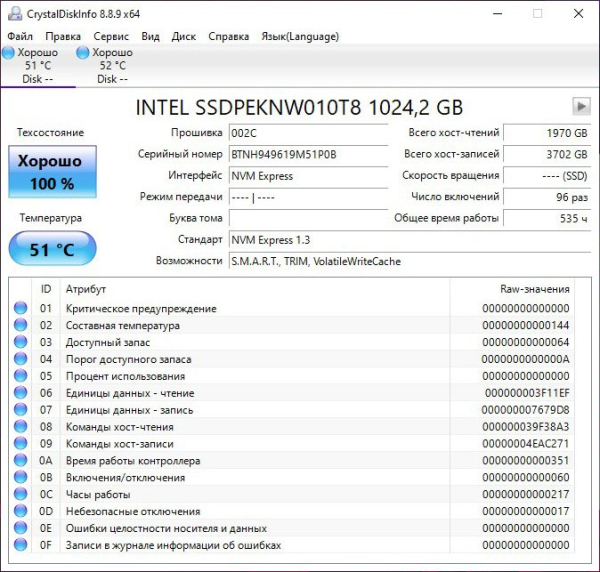
Task: Click status orb for Команды хост-чтения row
Action: [21, 426]
